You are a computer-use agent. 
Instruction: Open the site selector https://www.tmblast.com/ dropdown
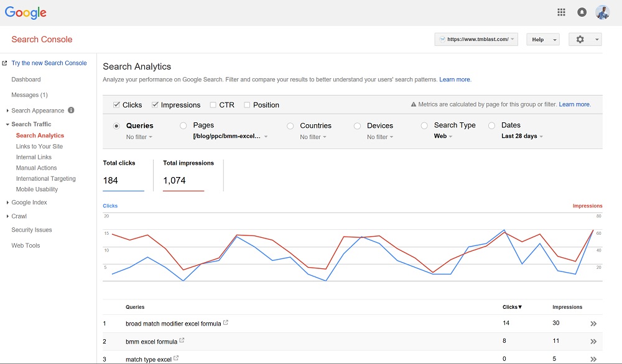pos(476,39)
